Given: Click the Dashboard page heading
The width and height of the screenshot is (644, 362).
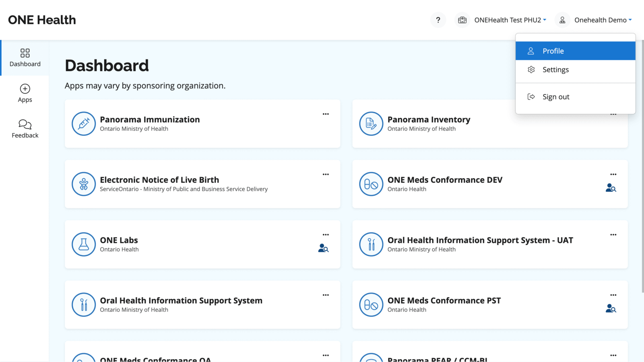Looking at the screenshot, I should point(107,66).
